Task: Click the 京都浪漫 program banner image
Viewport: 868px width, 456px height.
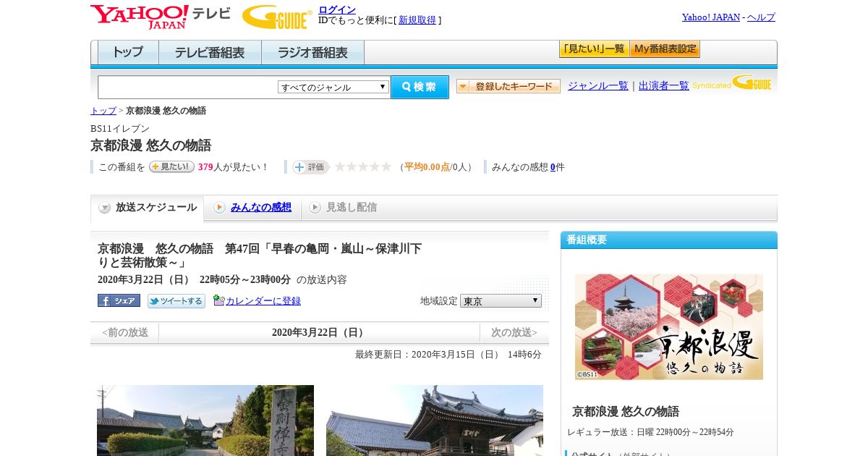Action: (x=669, y=326)
